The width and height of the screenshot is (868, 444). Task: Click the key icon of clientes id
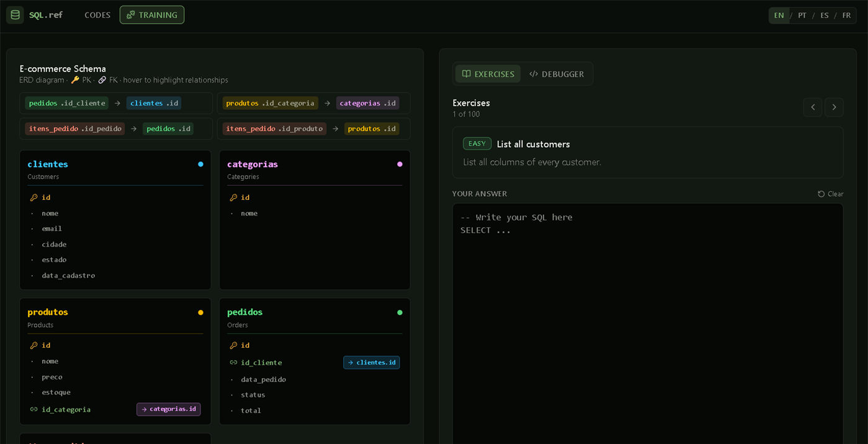coord(34,197)
